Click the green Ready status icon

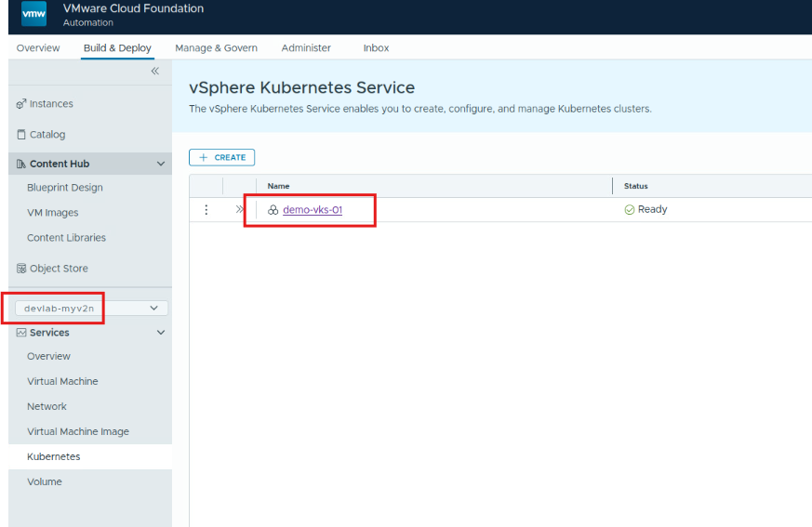click(630, 210)
